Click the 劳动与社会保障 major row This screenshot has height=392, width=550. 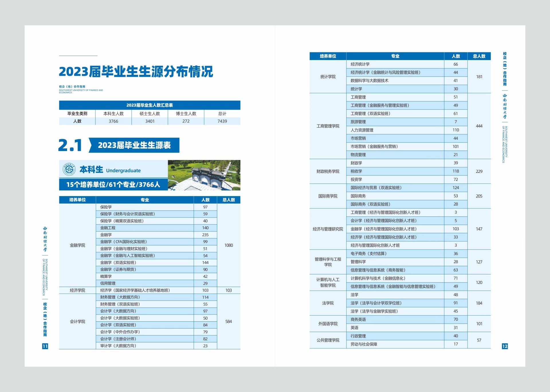[x=407, y=344]
